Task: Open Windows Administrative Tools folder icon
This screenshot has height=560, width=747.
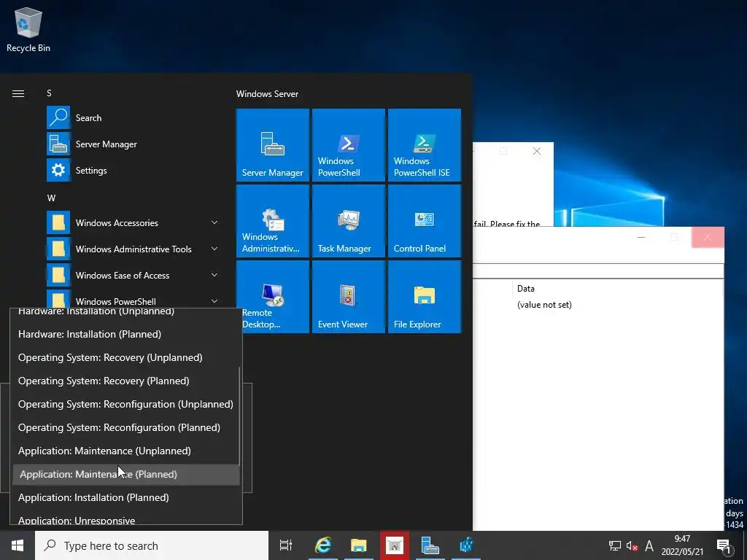Action: tap(58, 249)
